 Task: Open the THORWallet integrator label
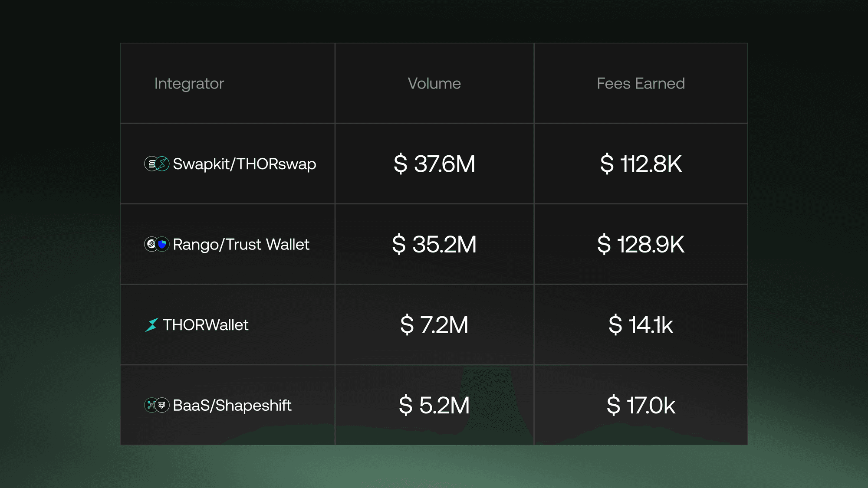tap(205, 325)
